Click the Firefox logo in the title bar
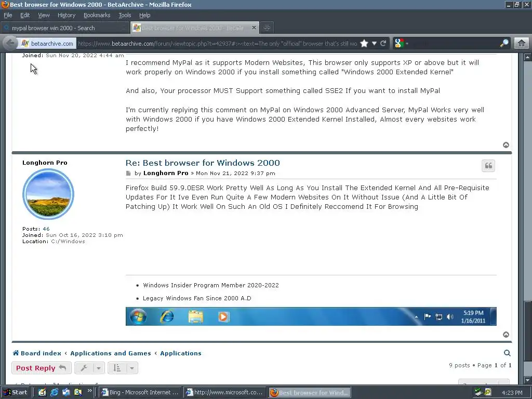 (5, 4)
